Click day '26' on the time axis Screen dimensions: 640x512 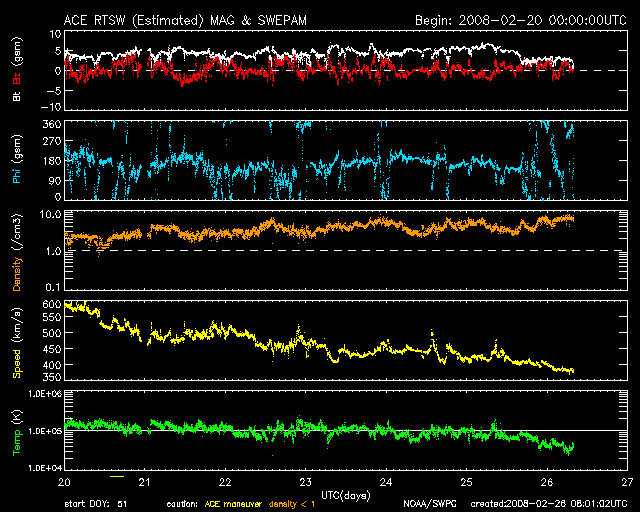(x=547, y=482)
